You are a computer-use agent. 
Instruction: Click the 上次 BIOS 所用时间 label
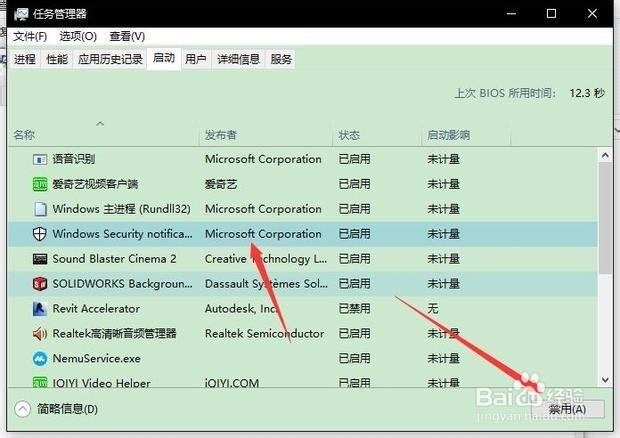click(x=505, y=93)
